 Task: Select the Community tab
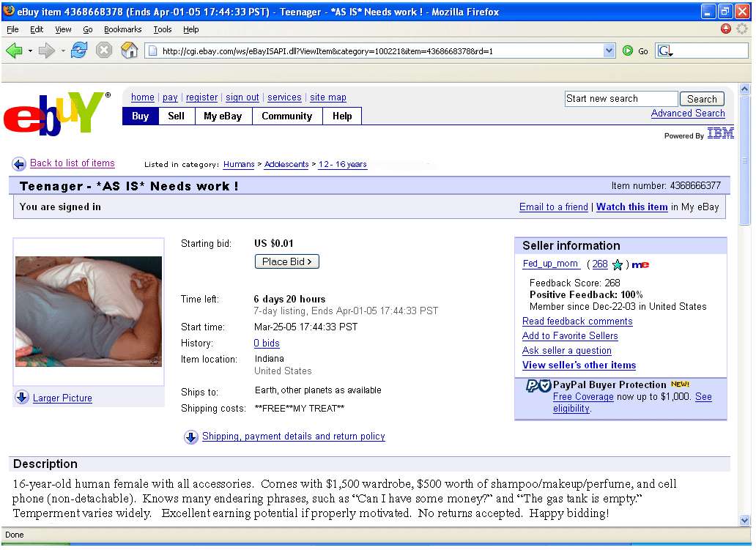tap(287, 116)
